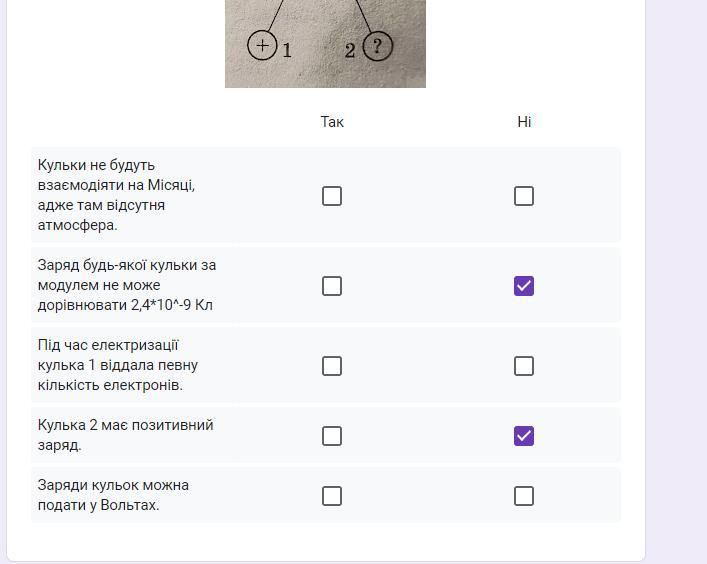Click the 'Ні' column header

pos(524,122)
